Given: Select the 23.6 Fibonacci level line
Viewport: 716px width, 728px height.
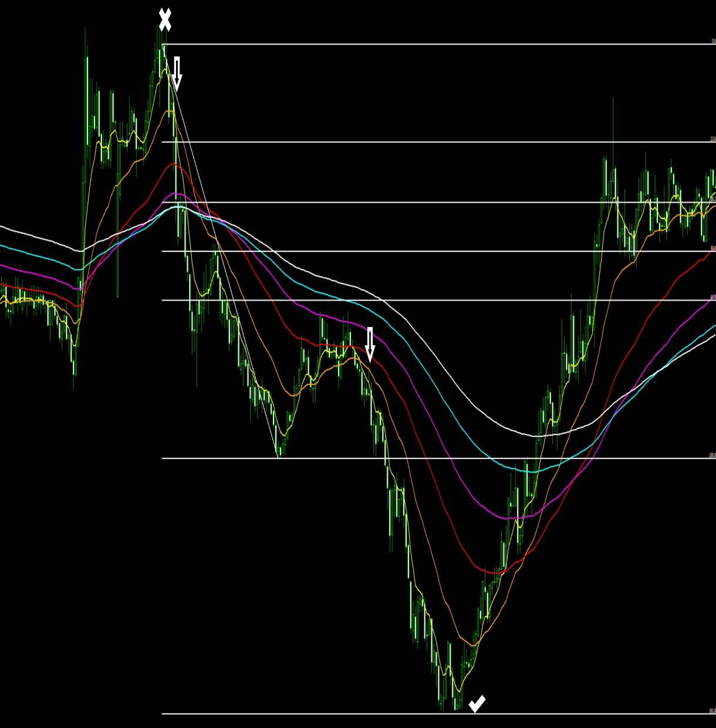Looking at the screenshot, I should [x=439, y=142].
